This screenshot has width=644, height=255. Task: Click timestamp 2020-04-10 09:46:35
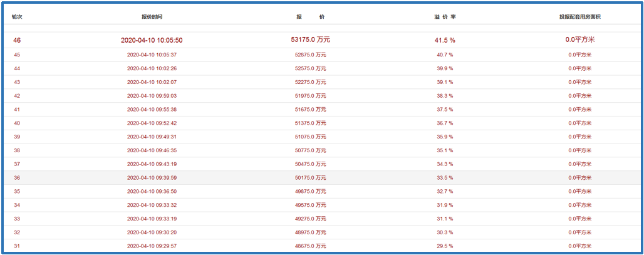tap(152, 150)
